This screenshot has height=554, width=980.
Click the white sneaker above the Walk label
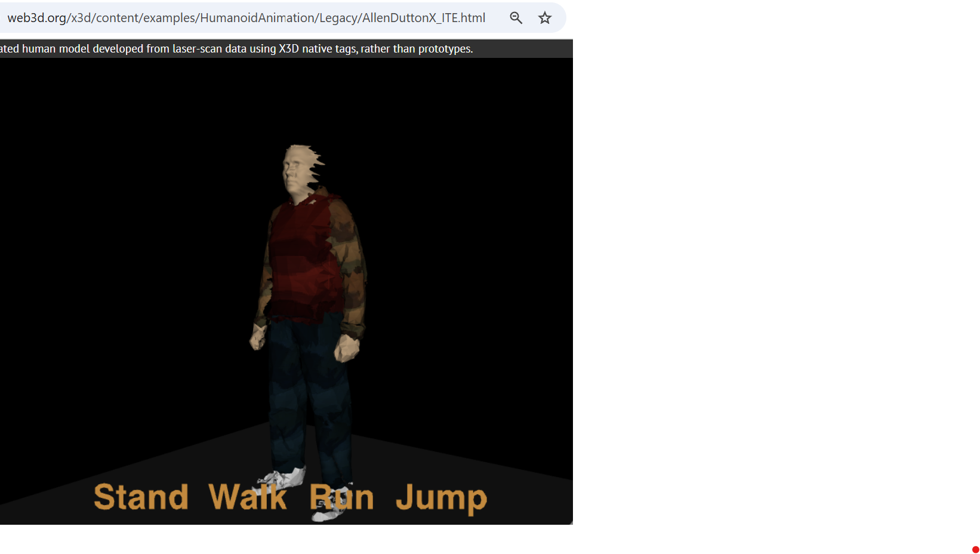283,478
